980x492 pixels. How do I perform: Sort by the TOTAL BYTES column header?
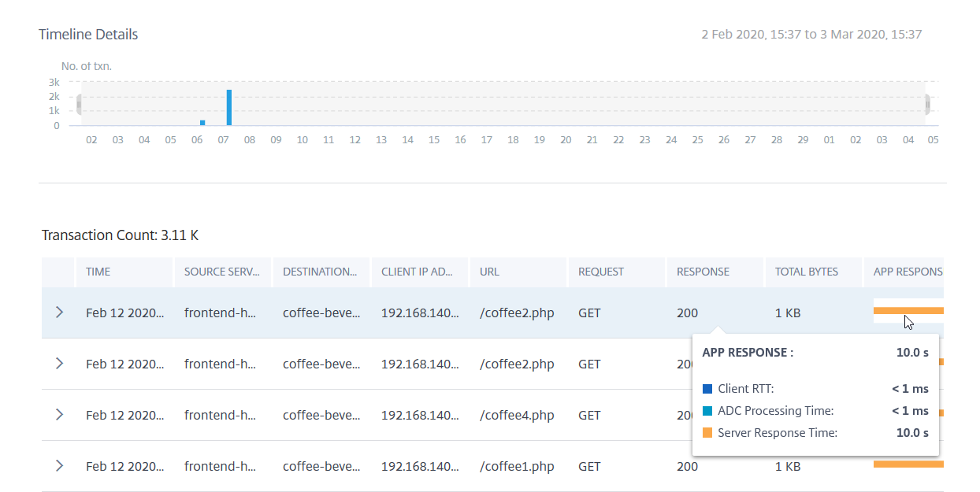pos(806,272)
